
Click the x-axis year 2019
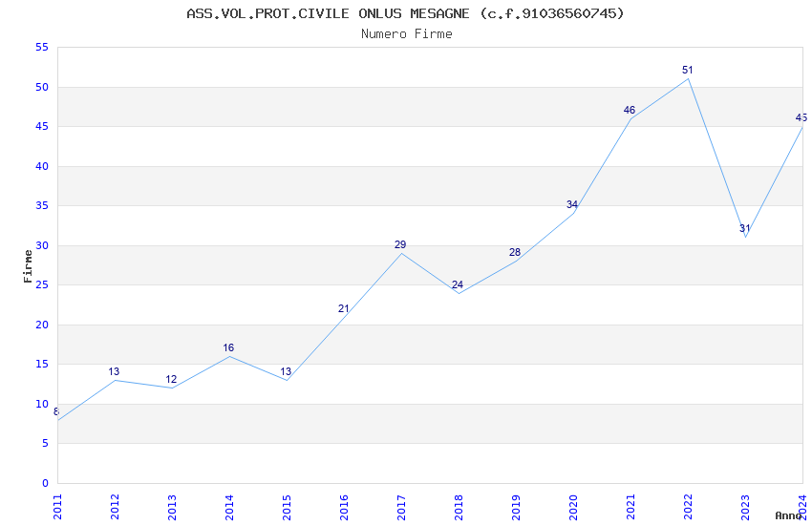coord(516,507)
